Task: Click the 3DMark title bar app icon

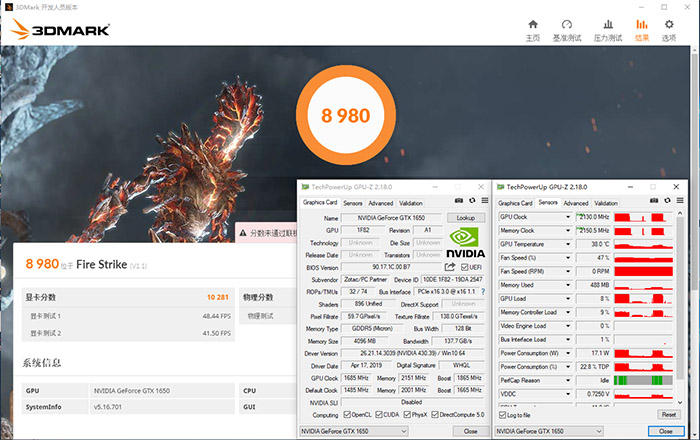Action: click(x=8, y=7)
